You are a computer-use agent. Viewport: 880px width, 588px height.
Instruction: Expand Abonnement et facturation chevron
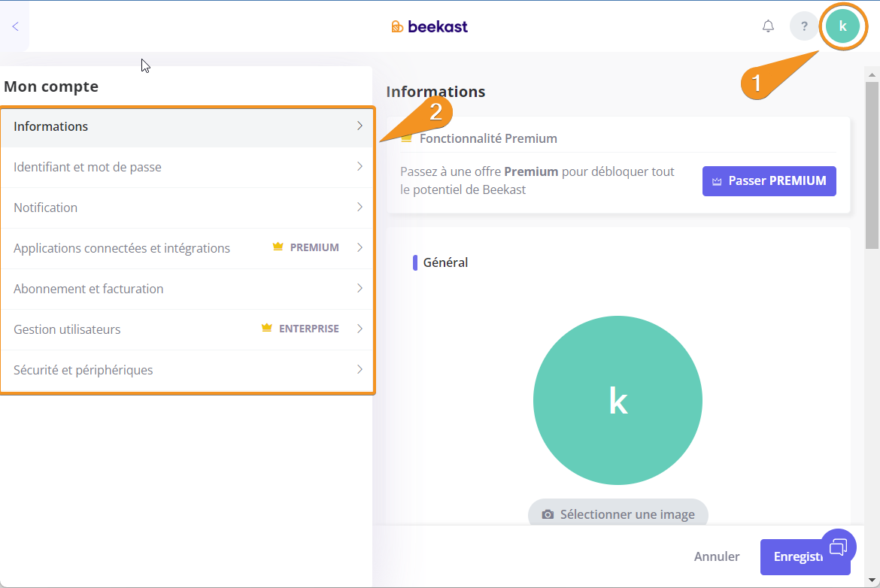[x=360, y=289]
